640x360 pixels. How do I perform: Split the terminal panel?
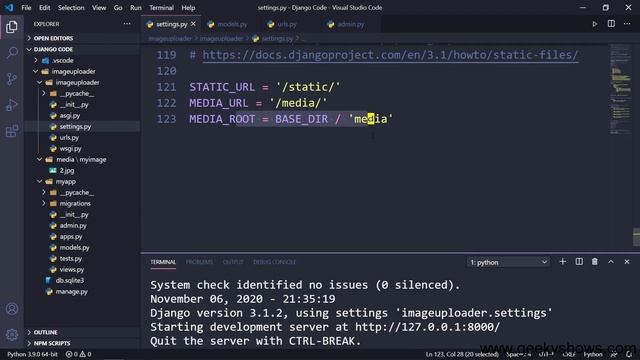(x=579, y=262)
